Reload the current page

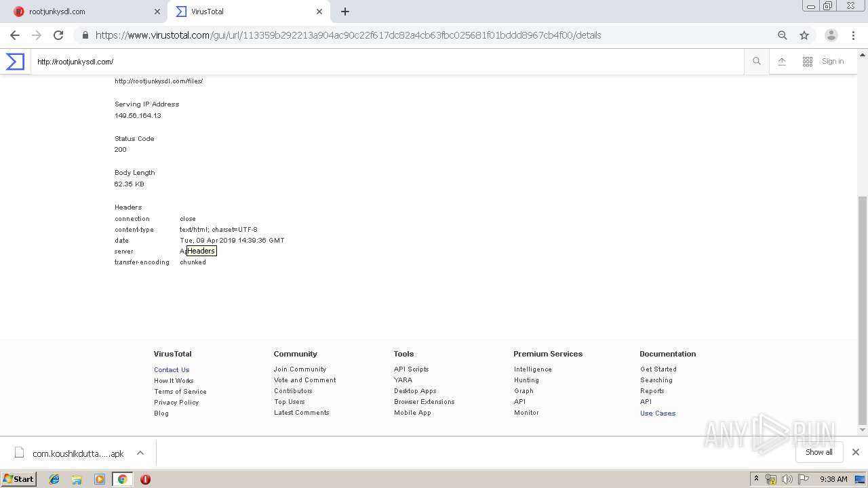coord(58,35)
